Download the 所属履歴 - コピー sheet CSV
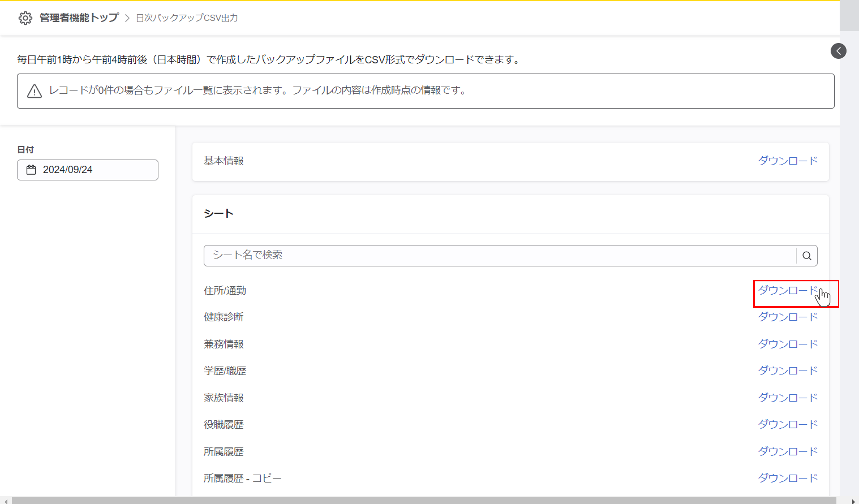The width and height of the screenshot is (859, 504). pos(788,478)
